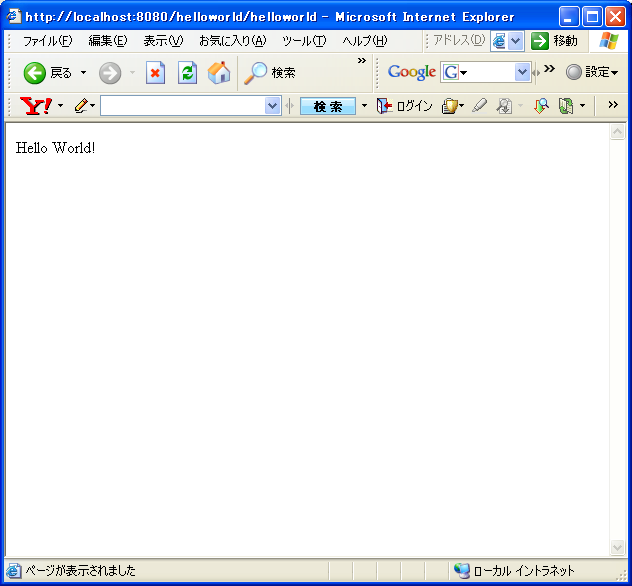Close the Internet Explorer window
The height and width of the screenshot is (586, 632).
click(x=615, y=17)
